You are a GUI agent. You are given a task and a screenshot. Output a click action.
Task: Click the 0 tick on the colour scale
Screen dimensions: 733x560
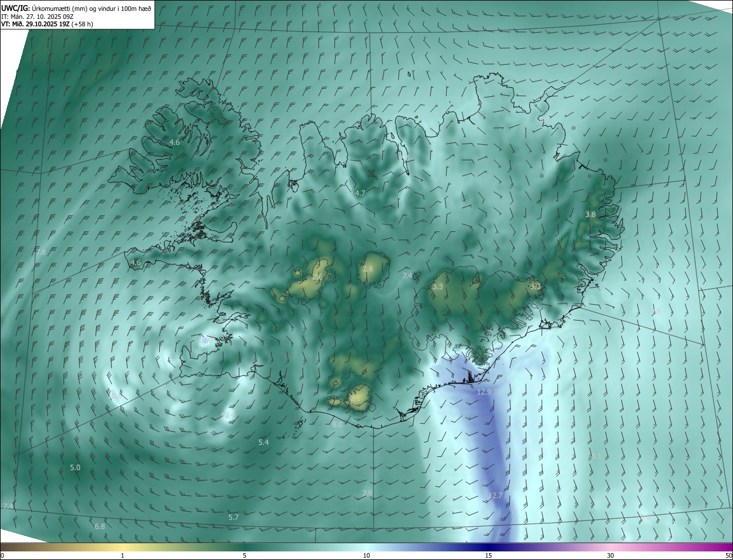pyautogui.click(x=2, y=555)
